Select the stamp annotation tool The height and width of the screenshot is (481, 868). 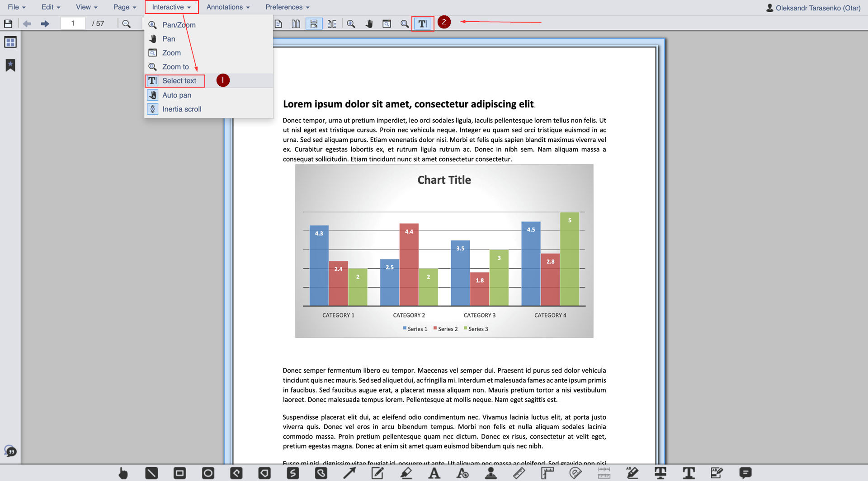[491, 473]
